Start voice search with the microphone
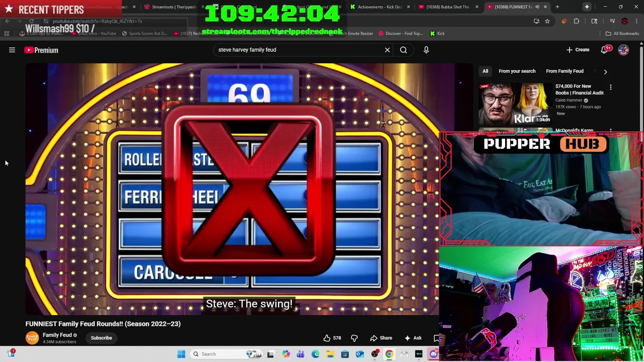The image size is (644, 362). [426, 50]
